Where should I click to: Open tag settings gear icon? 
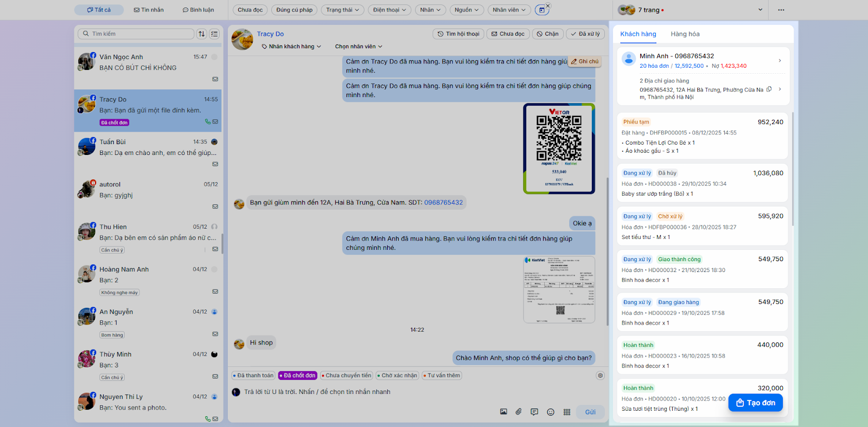coord(600,376)
